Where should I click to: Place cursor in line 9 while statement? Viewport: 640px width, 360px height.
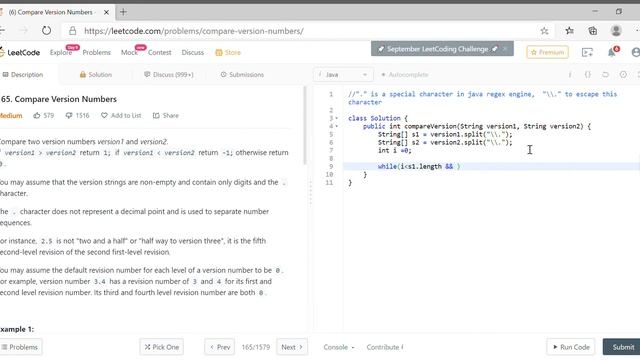click(419, 167)
